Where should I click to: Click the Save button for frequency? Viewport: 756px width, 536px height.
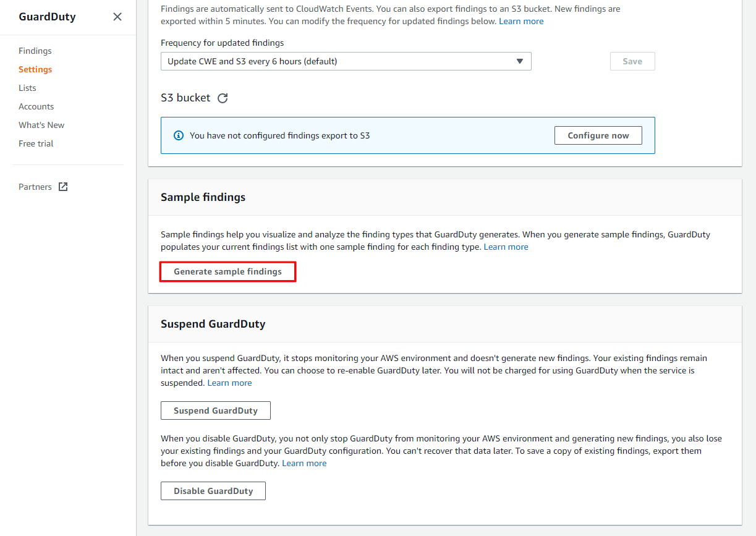click(632, 61)
